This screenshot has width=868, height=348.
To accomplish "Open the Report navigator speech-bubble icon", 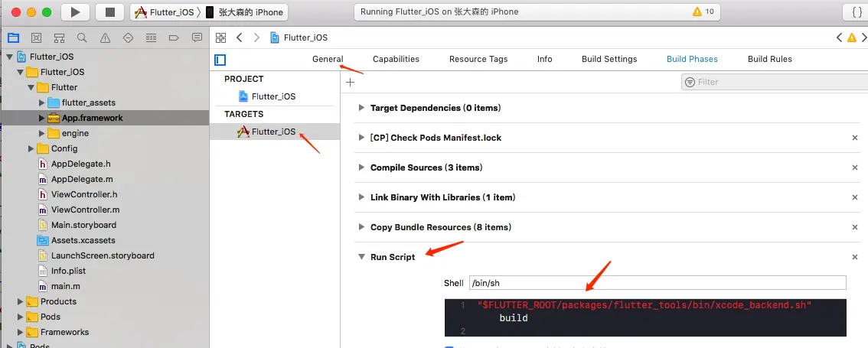I will coord(197,37).
